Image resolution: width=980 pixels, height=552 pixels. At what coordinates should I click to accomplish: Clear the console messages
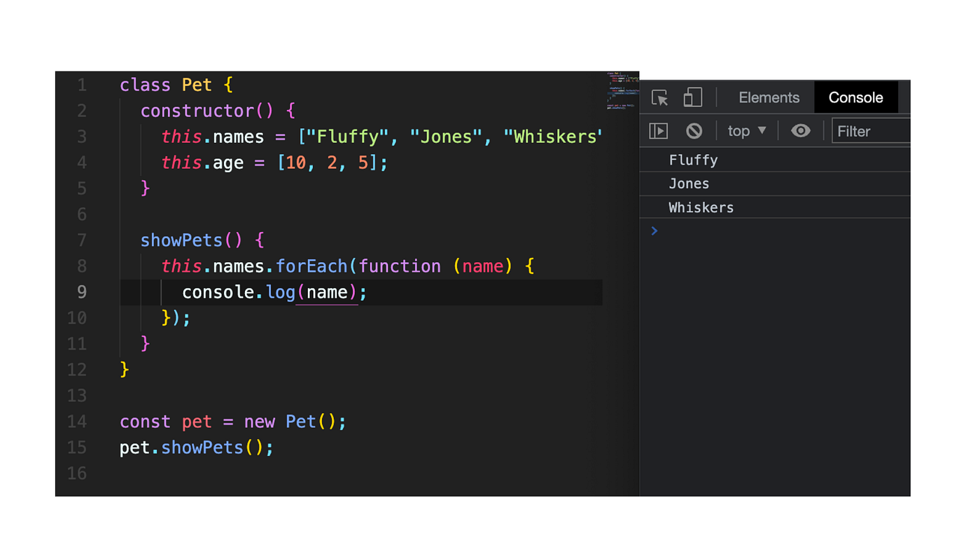[694, 130]
